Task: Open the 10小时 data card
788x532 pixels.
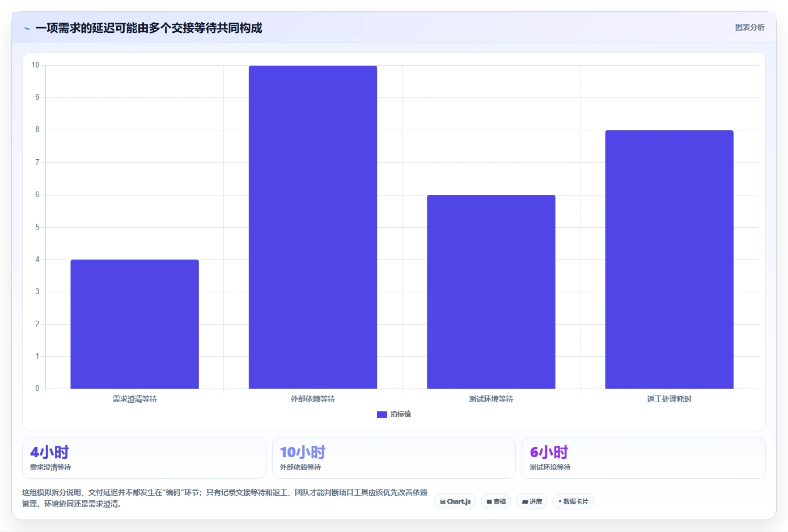Action: [x=394, y=458]
